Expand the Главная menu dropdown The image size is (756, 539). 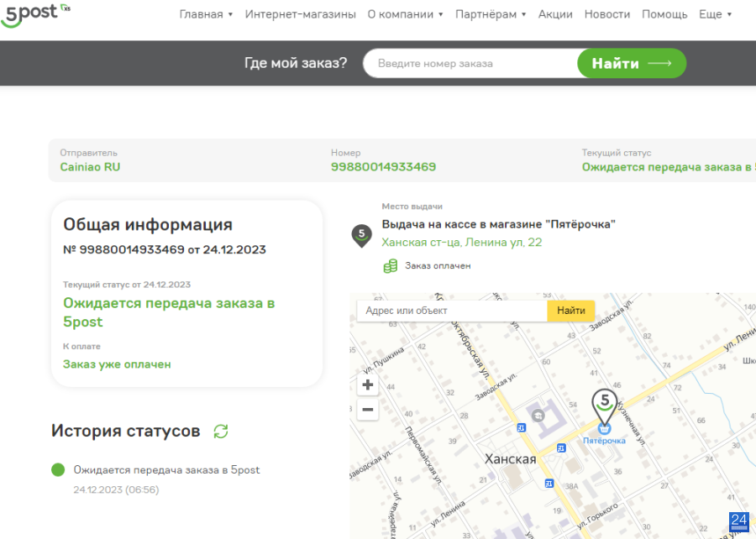pos(206,14)
